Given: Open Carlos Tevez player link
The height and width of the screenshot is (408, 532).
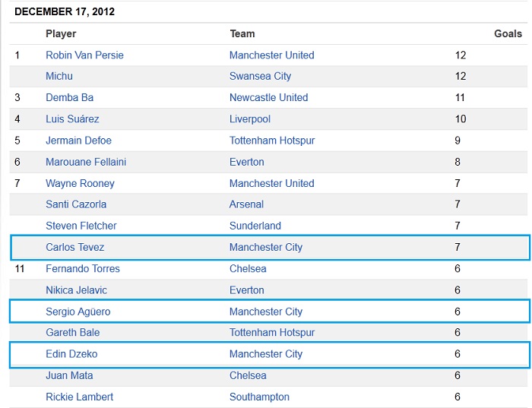Looking at the screenshot, I should coord(75,247).
